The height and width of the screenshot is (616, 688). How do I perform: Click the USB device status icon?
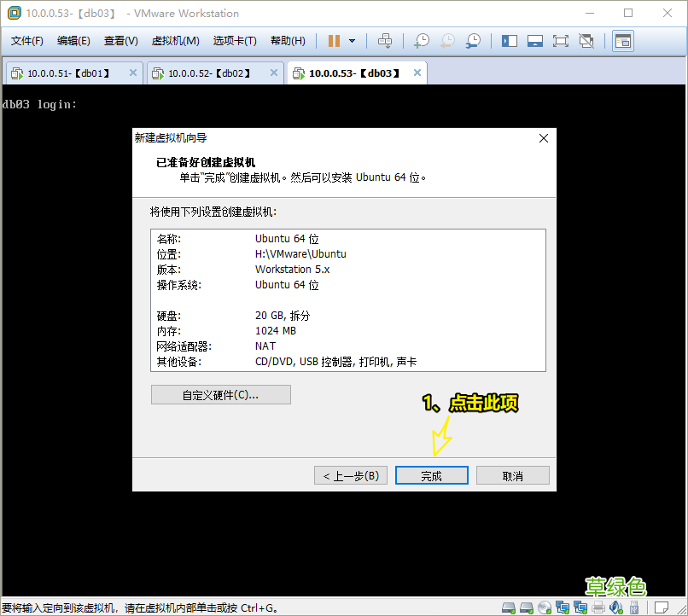coord(634,607)
